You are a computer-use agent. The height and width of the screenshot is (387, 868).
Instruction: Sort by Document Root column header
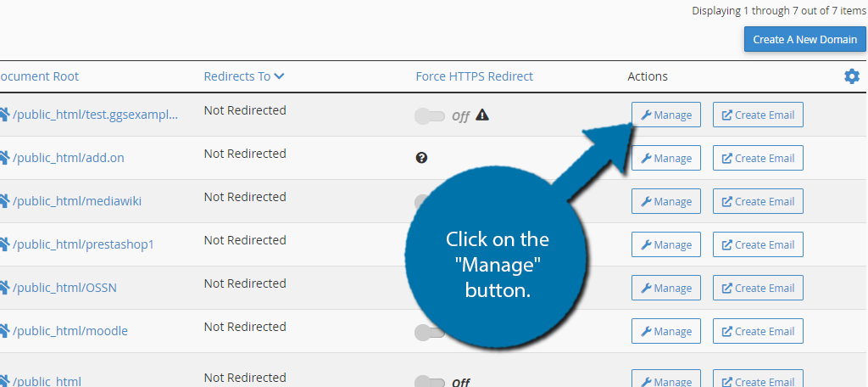click(39, 76)
